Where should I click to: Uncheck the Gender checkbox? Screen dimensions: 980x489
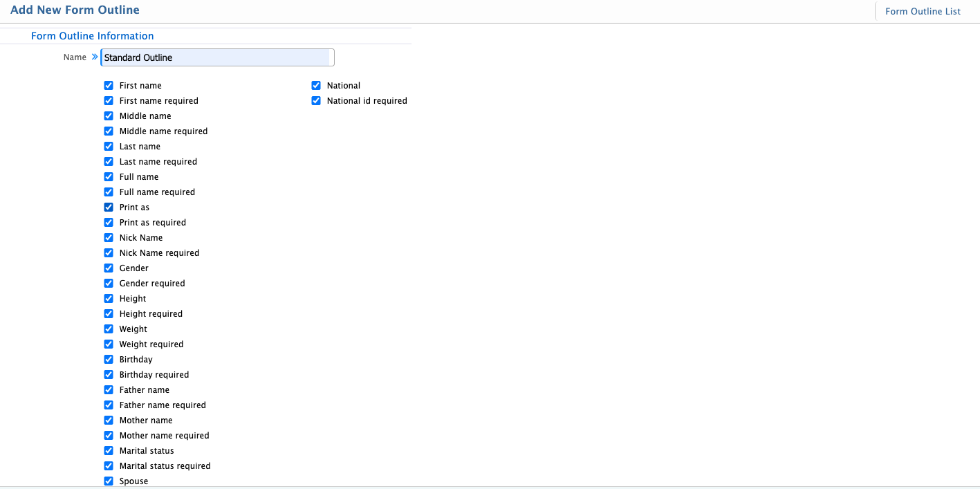click(x=109, y=268)
